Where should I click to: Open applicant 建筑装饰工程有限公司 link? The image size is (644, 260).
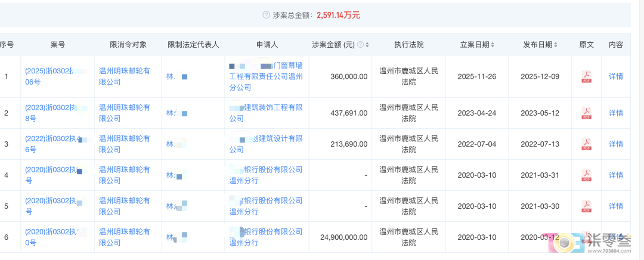point(266,113)
